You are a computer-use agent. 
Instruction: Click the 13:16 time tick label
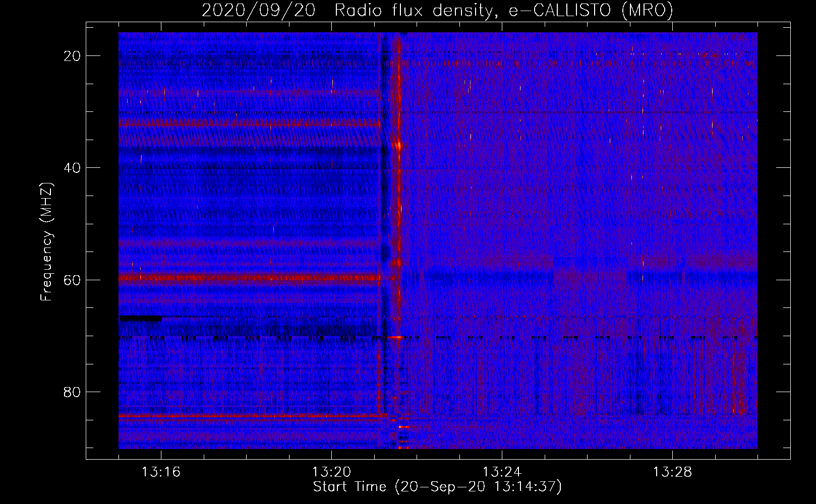point(161,472)
